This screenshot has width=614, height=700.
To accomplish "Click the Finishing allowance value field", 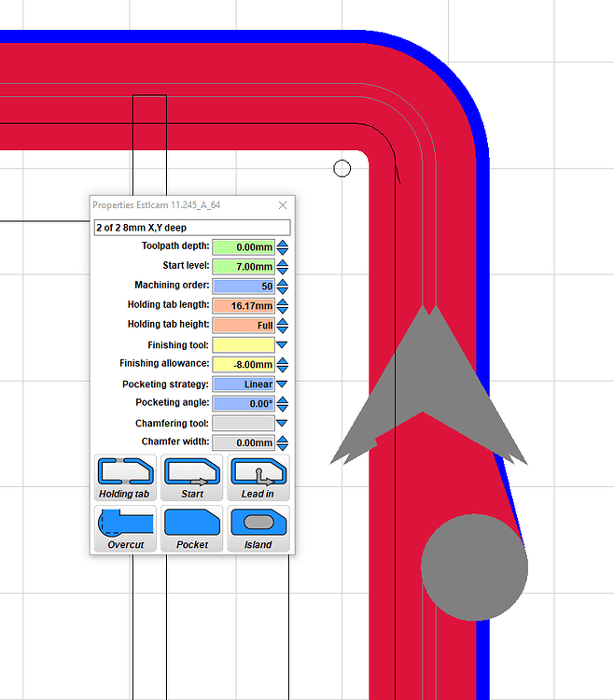I will [244, 364].
